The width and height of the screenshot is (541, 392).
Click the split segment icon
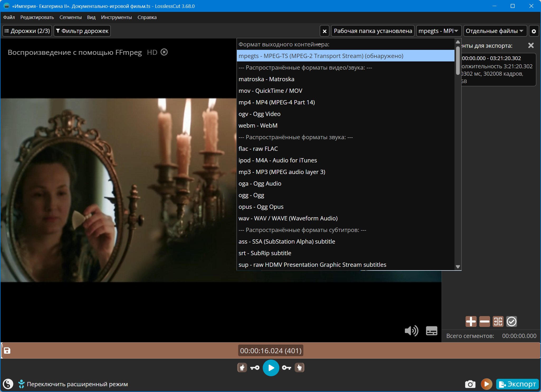498,321
